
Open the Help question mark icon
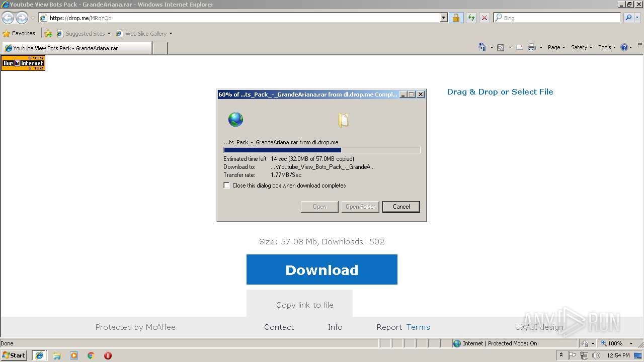click(624, 47)
